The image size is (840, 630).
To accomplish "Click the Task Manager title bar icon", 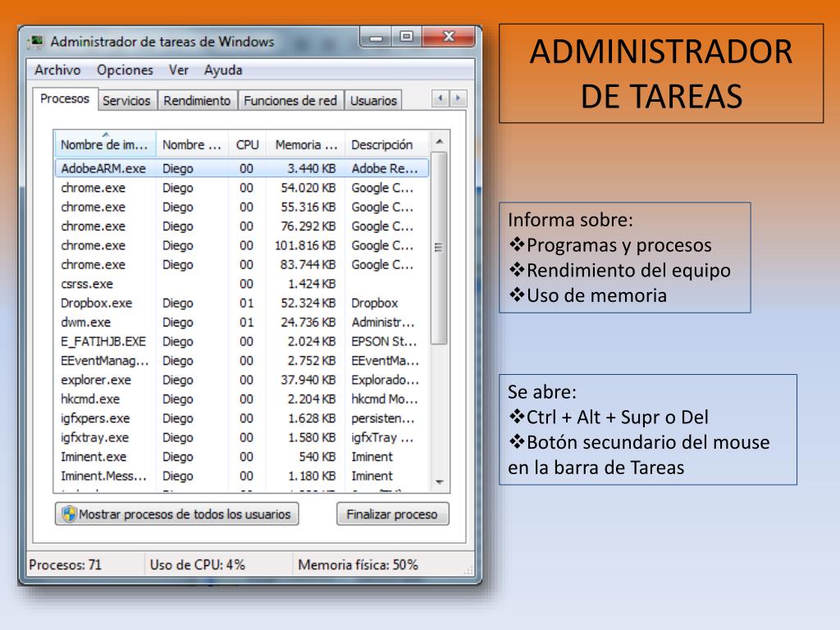I will [36, 41].
